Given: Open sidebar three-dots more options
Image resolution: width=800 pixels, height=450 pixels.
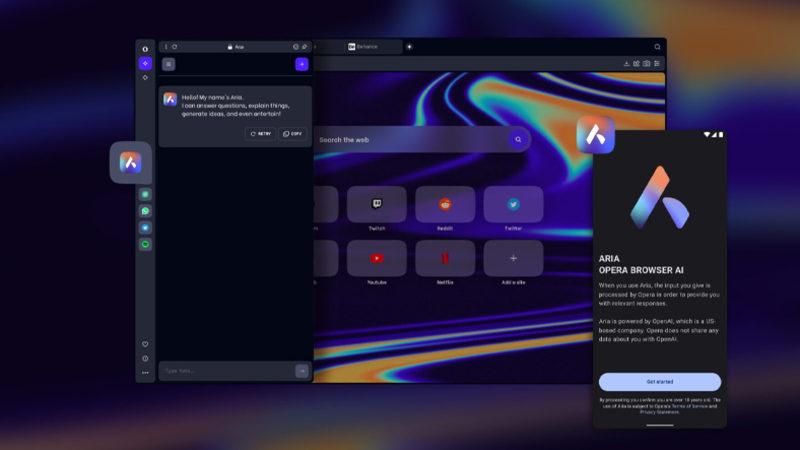Looking at the screenshot, I should point(145,372).
